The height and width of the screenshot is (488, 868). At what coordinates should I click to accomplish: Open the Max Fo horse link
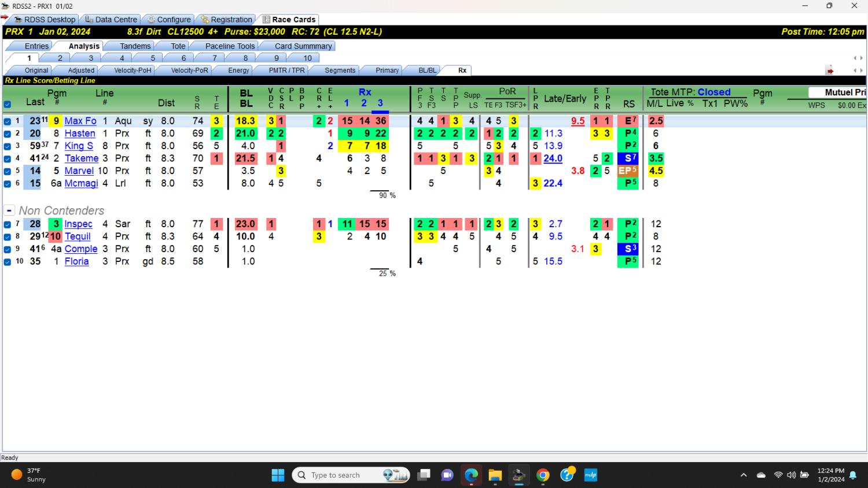[x=80, y=121]
